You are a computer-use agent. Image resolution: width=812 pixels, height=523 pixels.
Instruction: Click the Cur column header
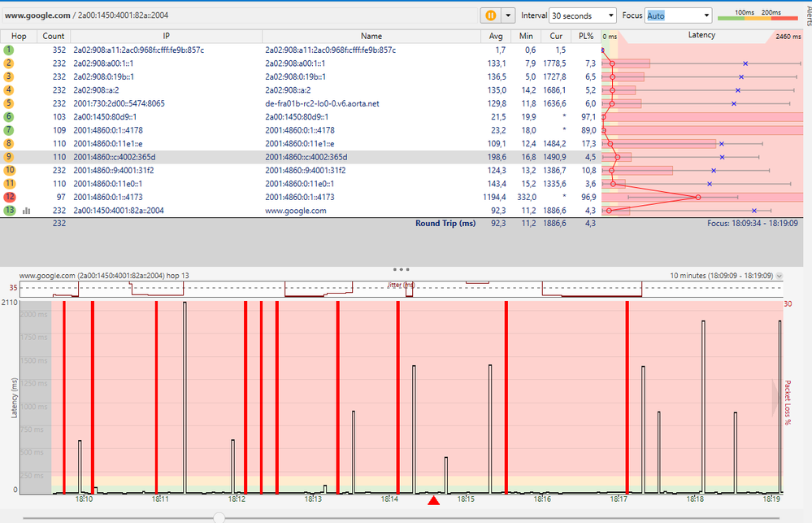556,37
